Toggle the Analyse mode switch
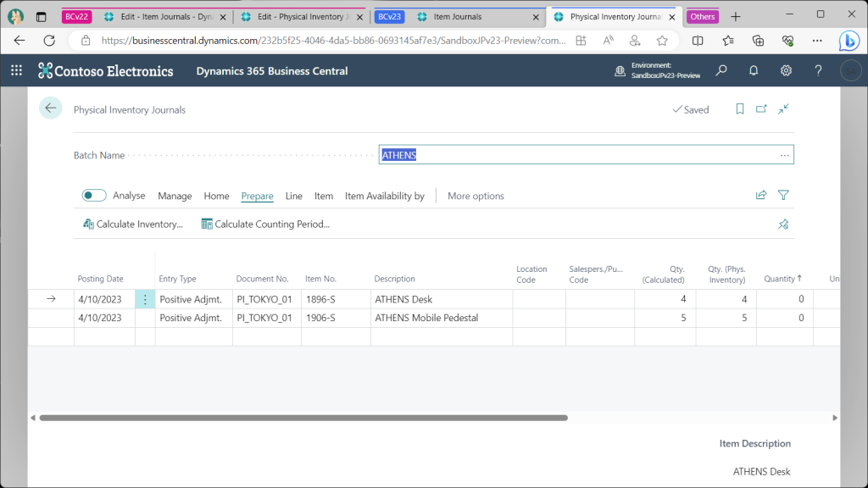868x488 pixels. click(94, 196)
